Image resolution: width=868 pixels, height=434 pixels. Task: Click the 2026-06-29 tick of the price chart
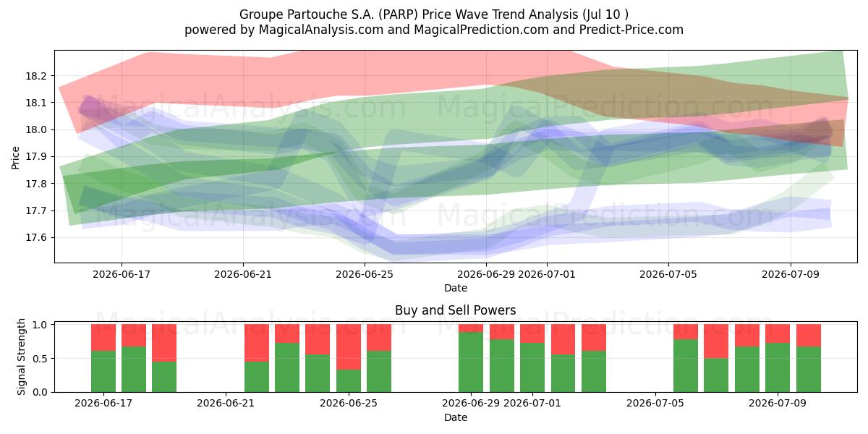[x=486, y=274]
